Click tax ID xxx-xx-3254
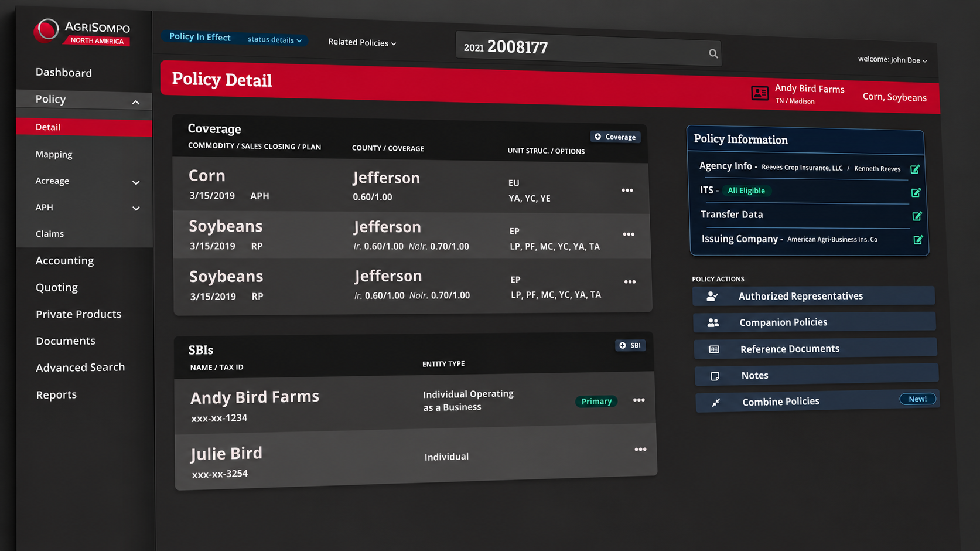 [220, 474]
